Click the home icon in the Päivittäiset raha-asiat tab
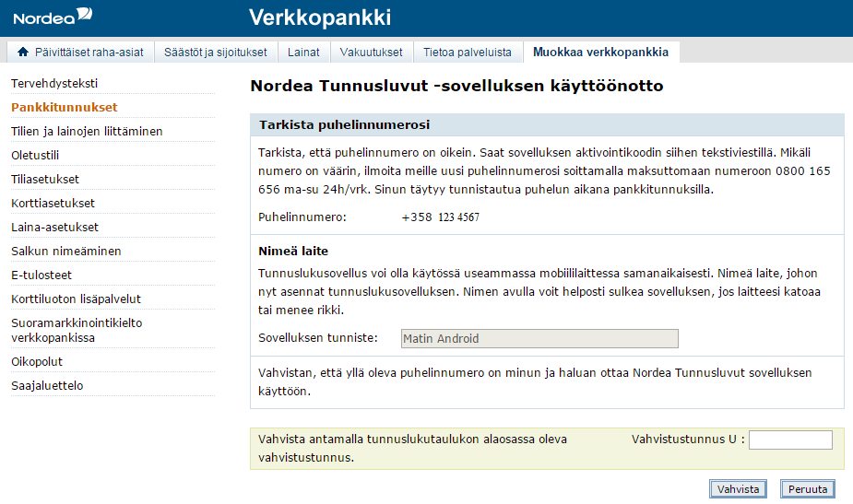Viewport: 853px width, 504px height. click(23, 52)
